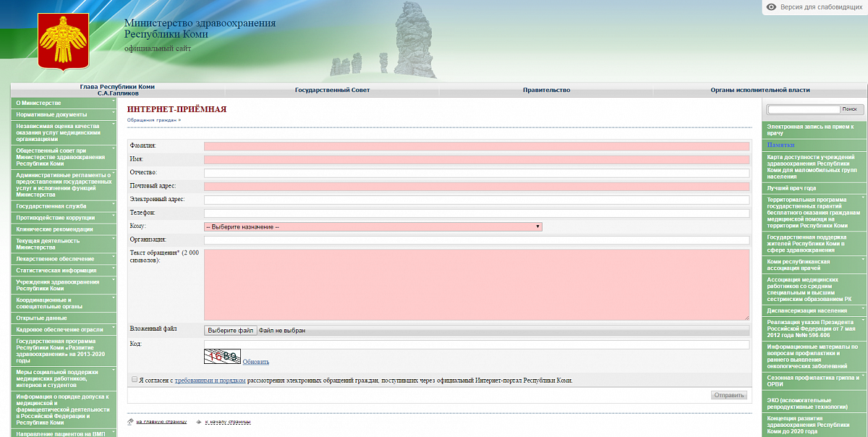Open 'Государственный Совет' in top navigation
The image size is (868, 437).
coord(332,90)
